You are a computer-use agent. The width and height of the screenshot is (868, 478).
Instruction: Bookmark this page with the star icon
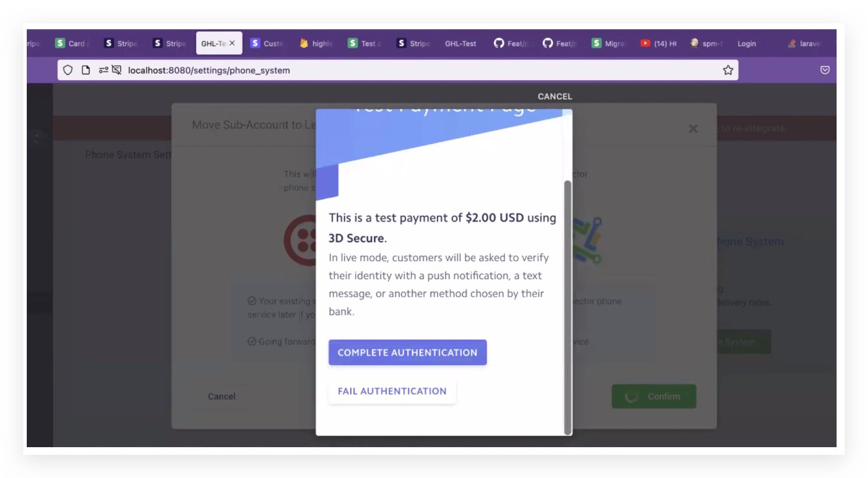click(728, 70)
